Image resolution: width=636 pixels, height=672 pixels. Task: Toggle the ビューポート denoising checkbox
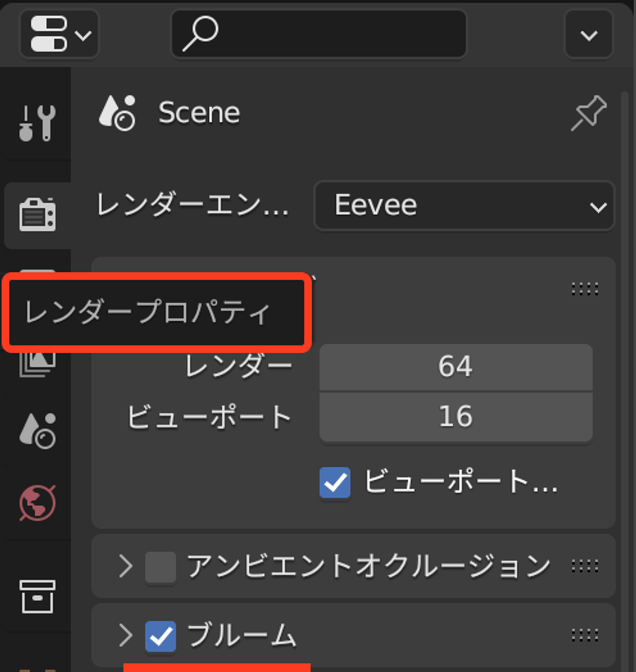coord(335,482)
